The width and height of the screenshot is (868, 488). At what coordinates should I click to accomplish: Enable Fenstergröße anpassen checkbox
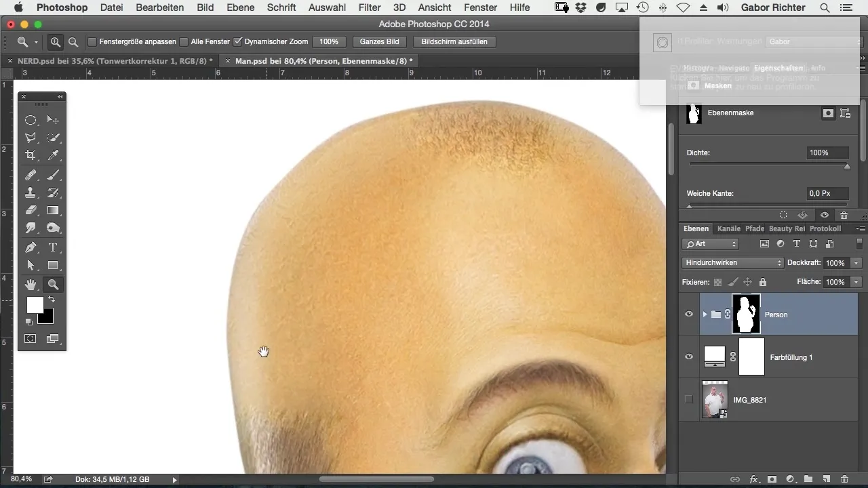(x=93, y=42)
